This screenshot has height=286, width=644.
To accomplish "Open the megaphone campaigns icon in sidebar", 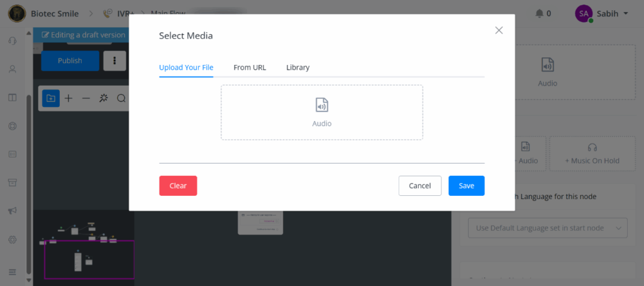I will [x=12, y=211].
